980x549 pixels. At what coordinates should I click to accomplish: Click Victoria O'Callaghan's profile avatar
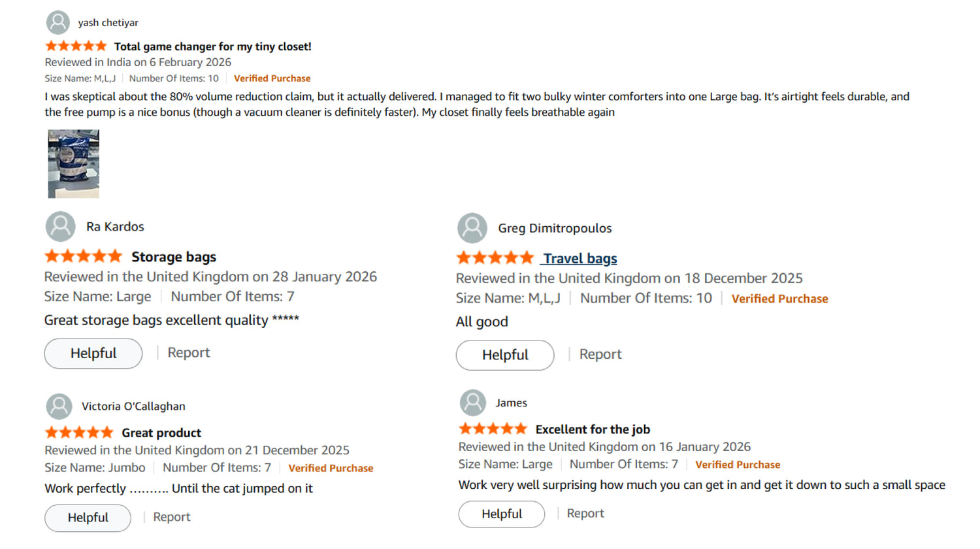point(59,407)
